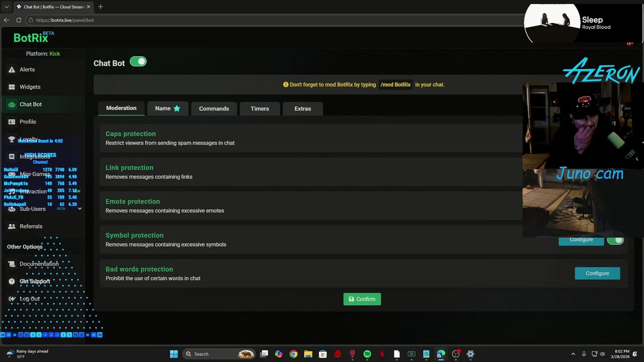The image size is (644, 362).
Task: Click the star icon on Name tab
Action: tap(177, 109)
